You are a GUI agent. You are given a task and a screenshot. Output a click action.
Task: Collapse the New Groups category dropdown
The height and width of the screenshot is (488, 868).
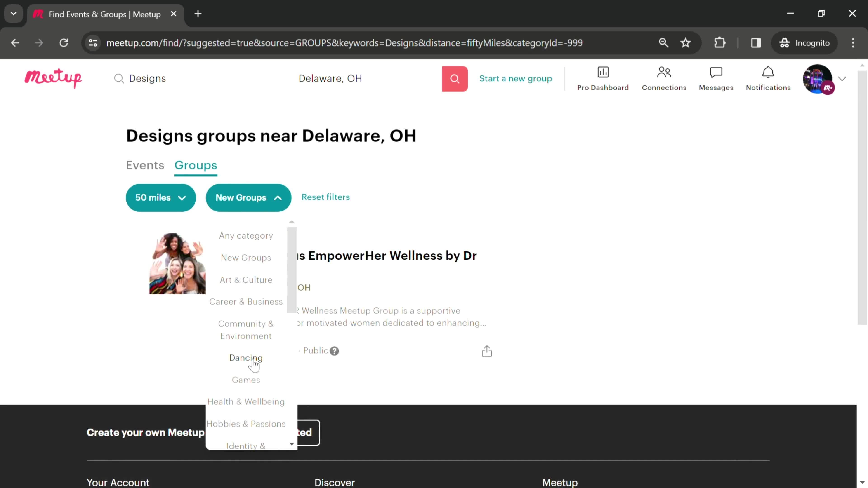click(x=248, y=198)
